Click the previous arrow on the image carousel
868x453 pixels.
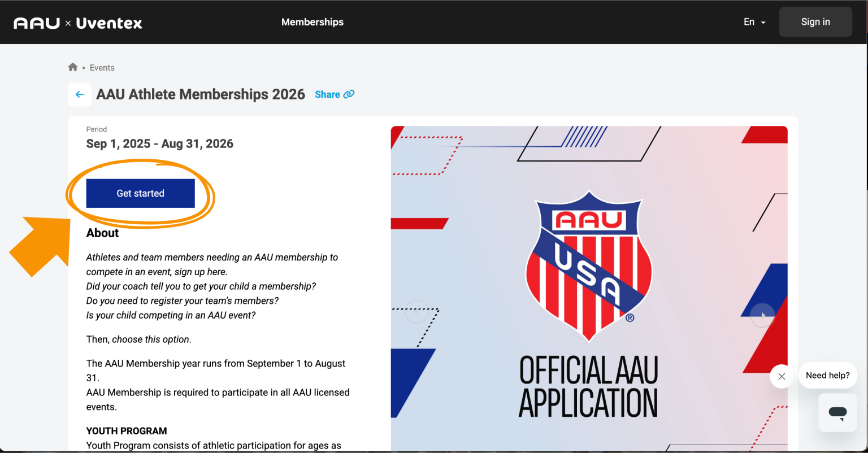(x=416, y=312)
